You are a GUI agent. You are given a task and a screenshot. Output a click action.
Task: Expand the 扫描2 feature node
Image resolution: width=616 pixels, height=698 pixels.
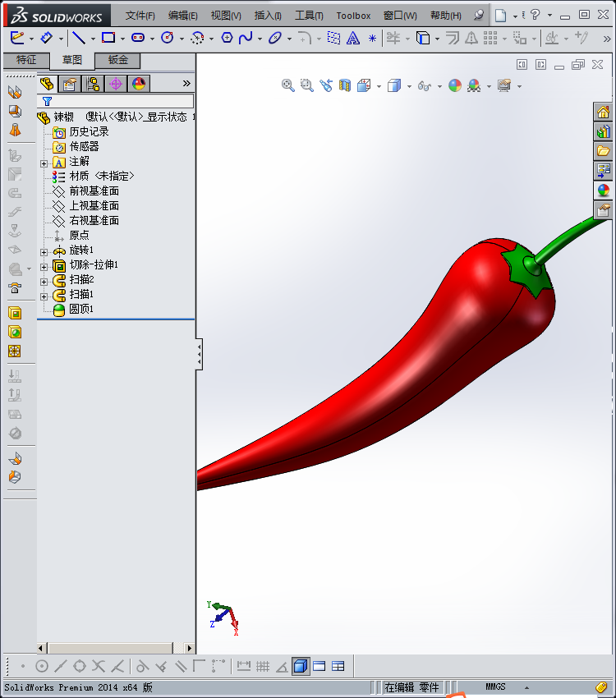click(x=44, y=282)
